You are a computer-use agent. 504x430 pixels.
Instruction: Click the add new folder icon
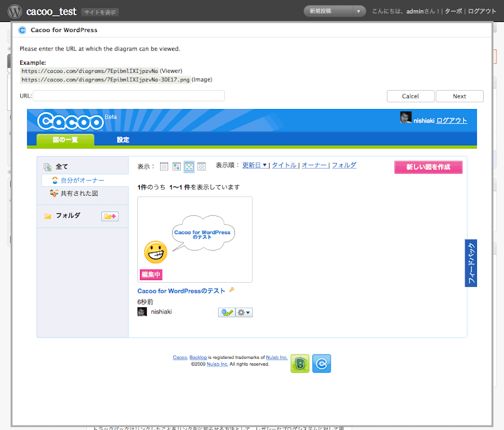(x=110, y=216)
